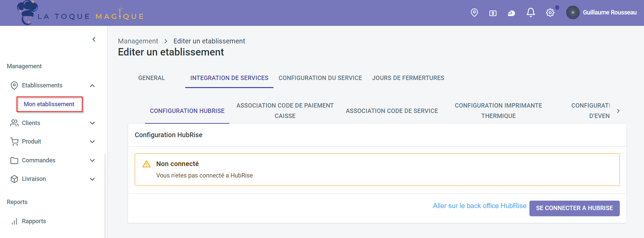Screen dimensions: 644x238
Task: Click the delivery helmet icon in header
Action: pyautogui.click(x=511, y=13)
